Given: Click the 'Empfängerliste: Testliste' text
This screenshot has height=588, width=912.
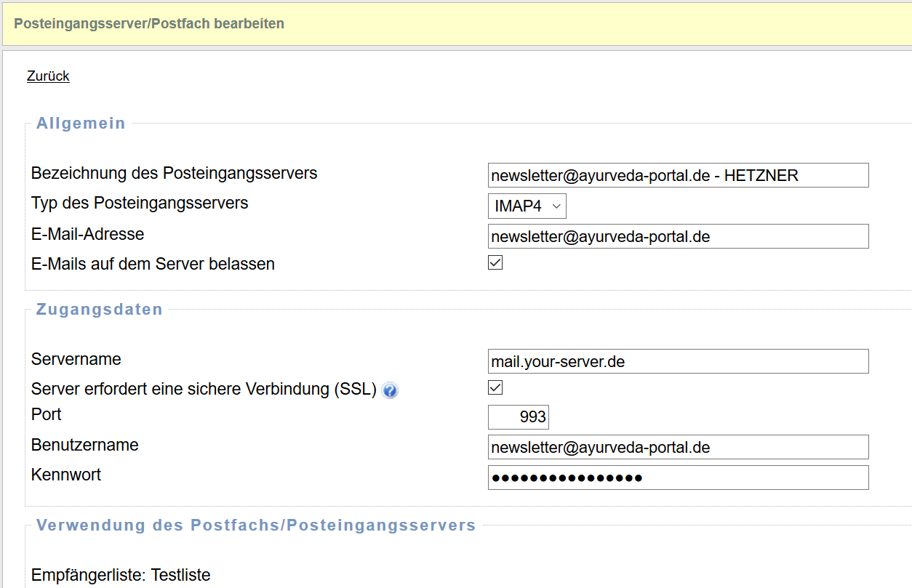Looking at the screenshot, I should coord(121,576).
